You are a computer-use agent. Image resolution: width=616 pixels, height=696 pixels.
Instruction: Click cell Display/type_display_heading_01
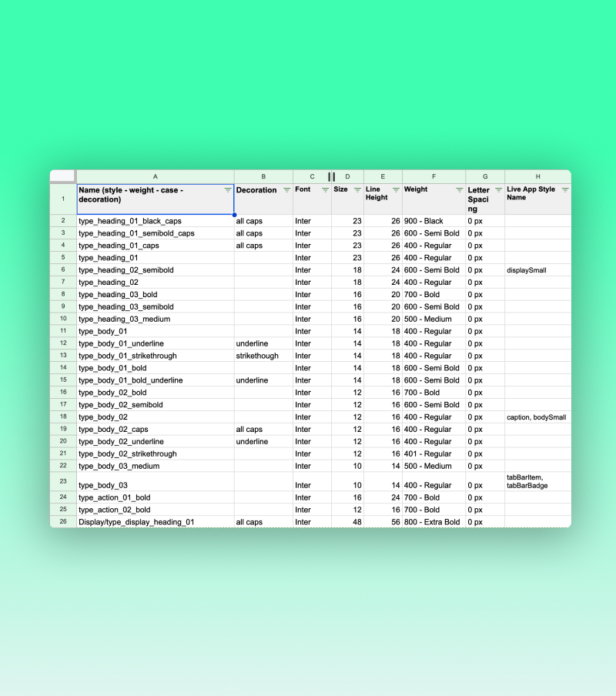(156, 522)
